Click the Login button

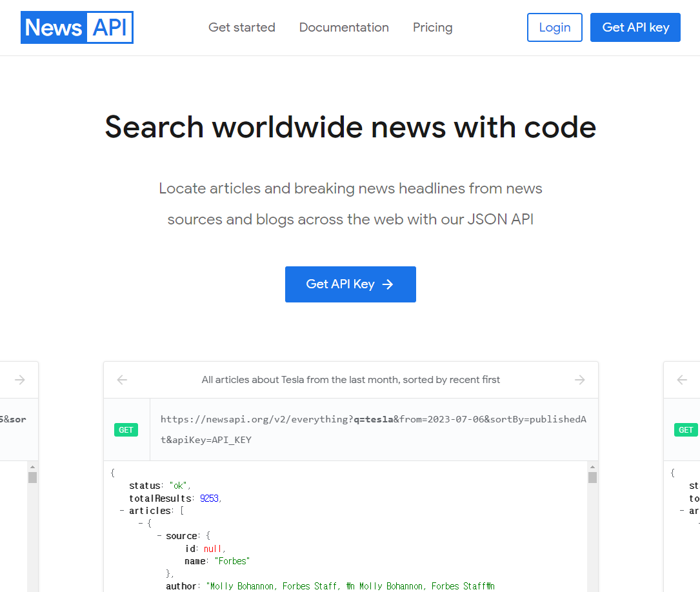pos(554,28)
